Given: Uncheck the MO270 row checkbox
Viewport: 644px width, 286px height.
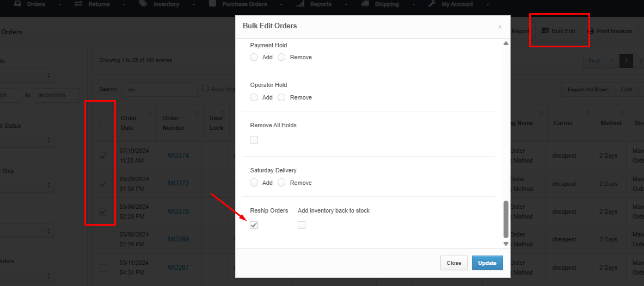Looking at the screenshot, I should [103, 212].
